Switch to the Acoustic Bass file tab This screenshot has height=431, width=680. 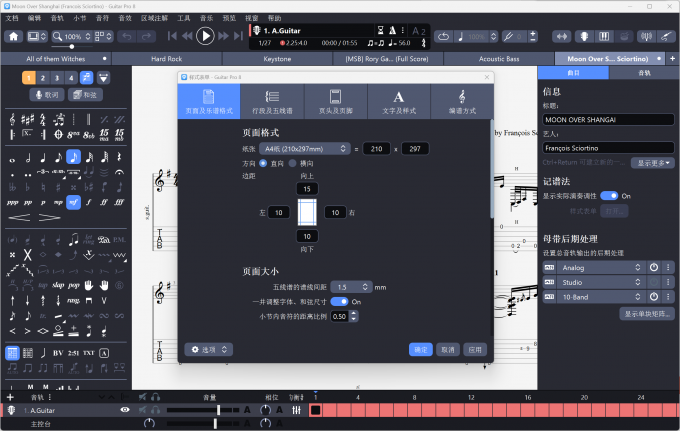[x=499, y=59]
